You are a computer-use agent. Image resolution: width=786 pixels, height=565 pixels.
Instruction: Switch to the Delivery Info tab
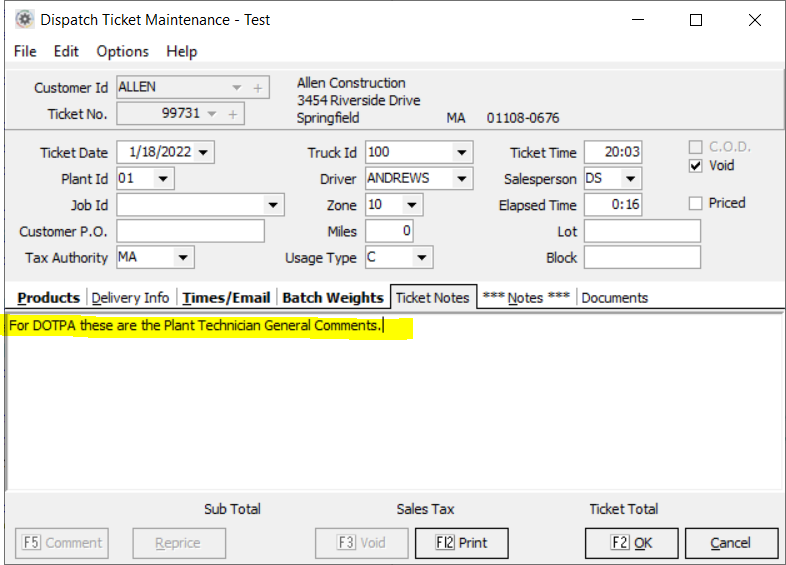tap(130, 297)
